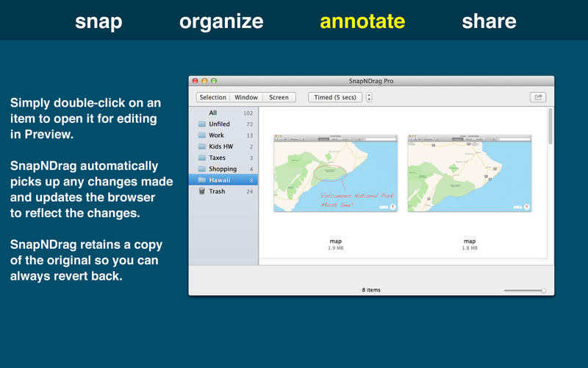Click the browser's vertical scrollbar
Viewport: 588px width, 368px height.
point(550,127)
